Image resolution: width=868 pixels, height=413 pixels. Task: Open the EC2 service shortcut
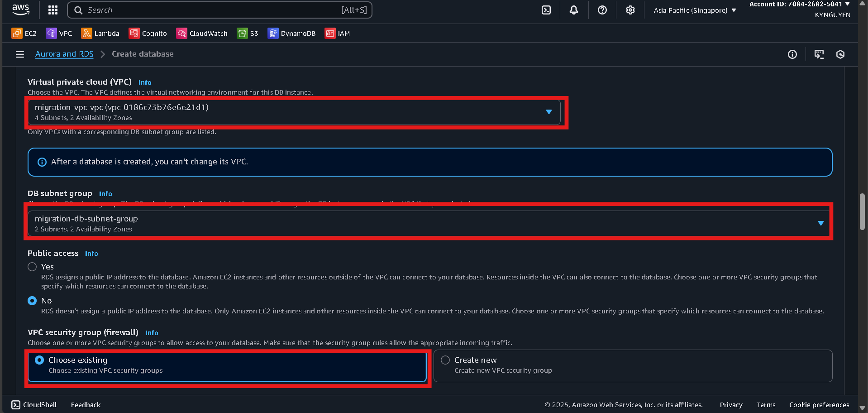coord(24,34)
